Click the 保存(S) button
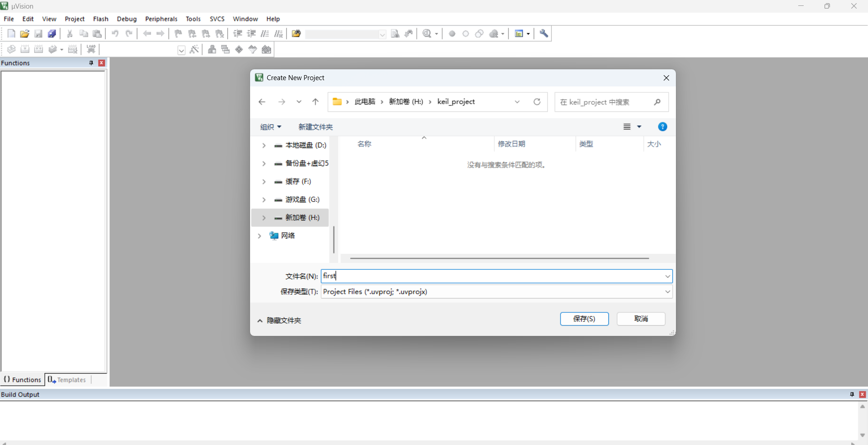Image resolution: width=868 pixels, height=445 pixels. click(584, 319)
